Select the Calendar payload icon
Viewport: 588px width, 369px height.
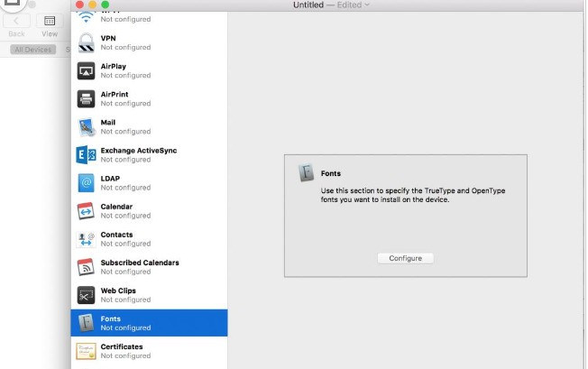(87, 211)
